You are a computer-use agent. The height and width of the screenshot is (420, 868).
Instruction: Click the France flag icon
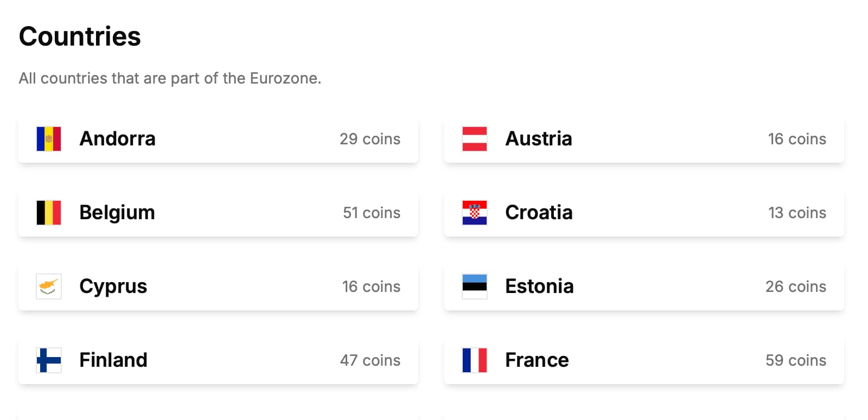pos(474,360)
